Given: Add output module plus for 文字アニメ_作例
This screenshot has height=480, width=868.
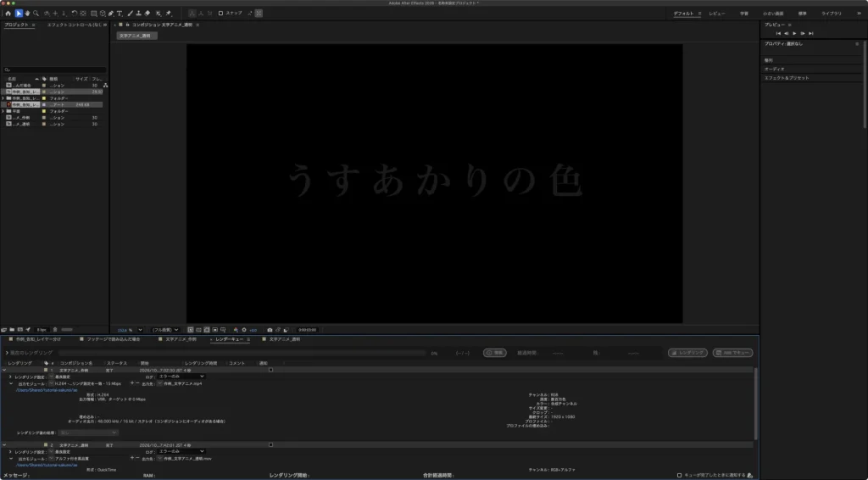Looking at the screenshot, I should 131,383.
